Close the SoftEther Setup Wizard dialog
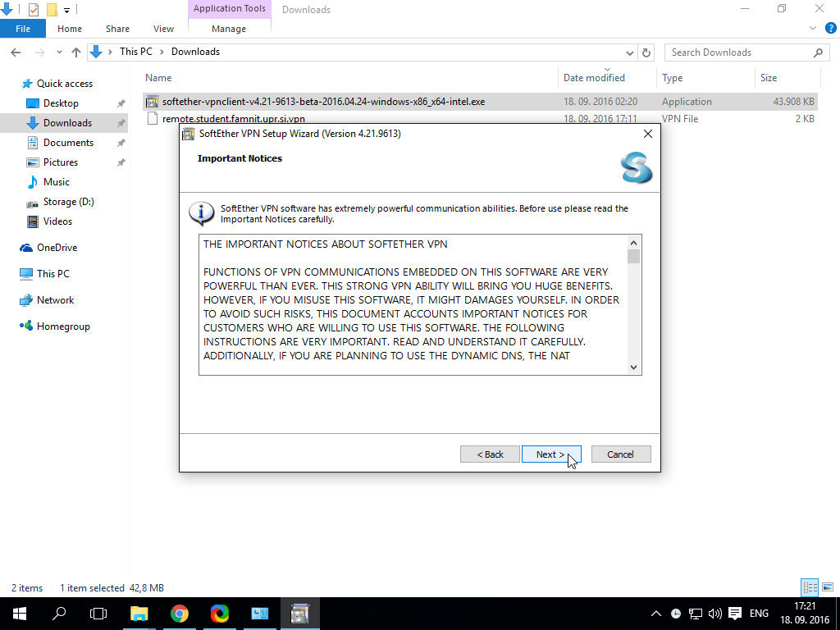Screen dimensions: 840x630 coord(648,134)
